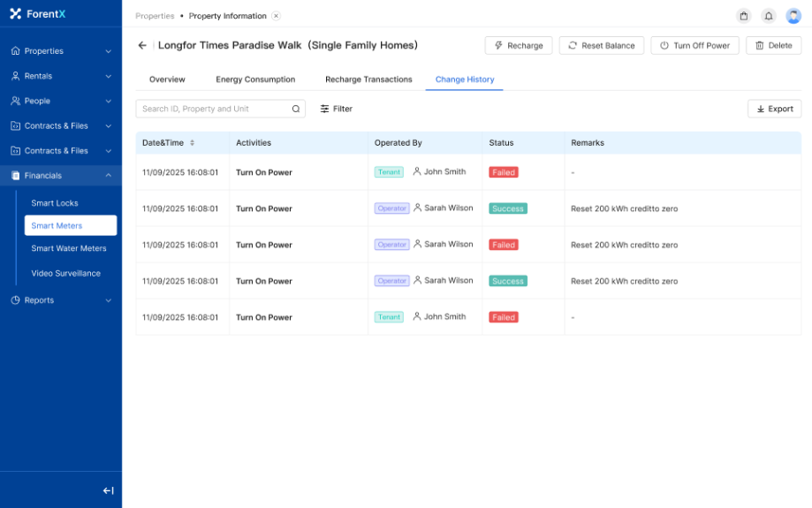Export the change history

pyautogui.click(x=774, y=109)
